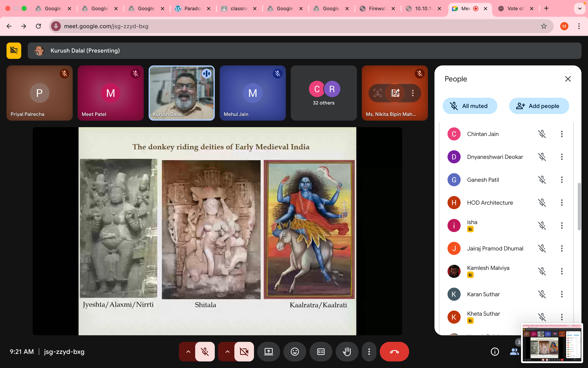Viewport: 588px width, 368px height.
Task: Open more actions for Kamlesh Malviya
Action: pyautogui.click(x=561, y=271)
